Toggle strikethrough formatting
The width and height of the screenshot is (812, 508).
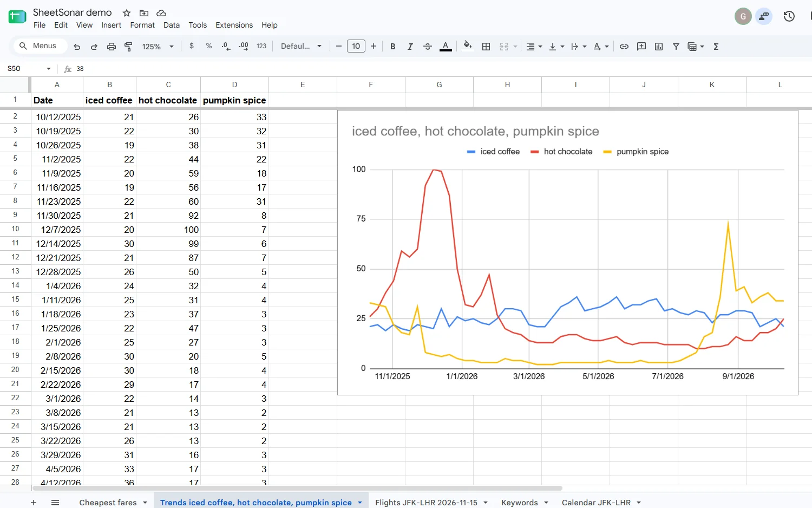428,47
